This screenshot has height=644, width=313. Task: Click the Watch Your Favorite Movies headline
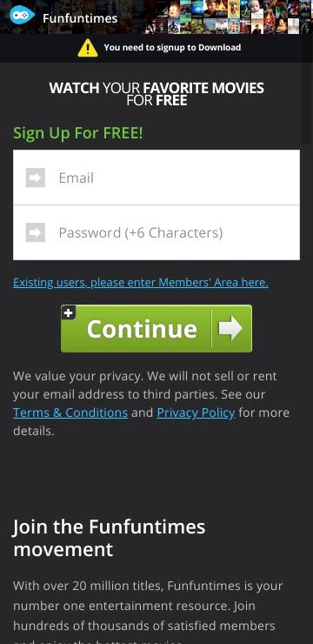tap(156, 94)
